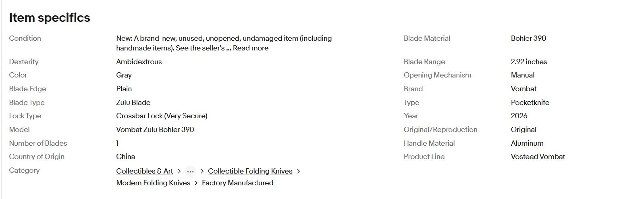The image size is (644, 199).
Task: Click the China country of origin value
Action: coord(125,157)
